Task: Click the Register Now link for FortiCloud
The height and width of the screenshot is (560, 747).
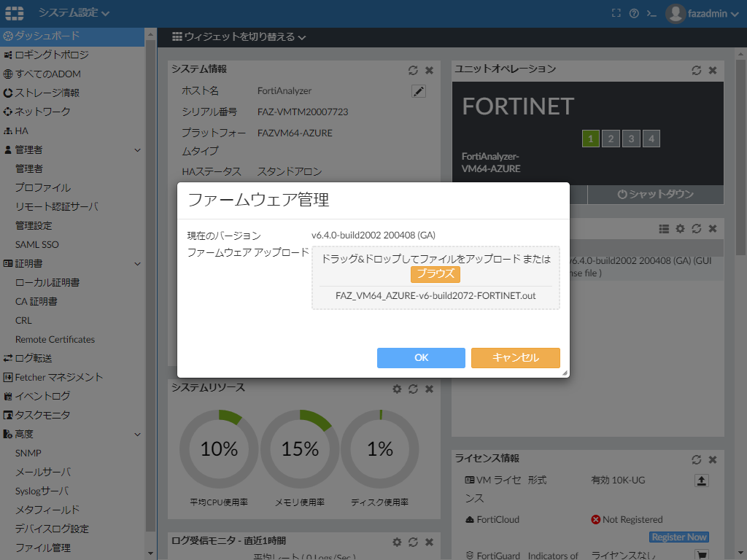Action: coord(679,537)
